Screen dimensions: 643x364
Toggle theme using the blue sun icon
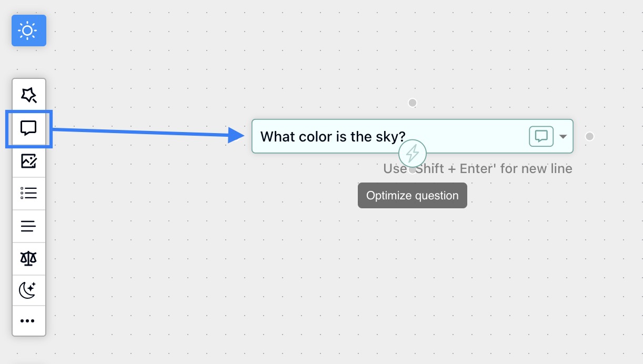[x=29, y=30]
